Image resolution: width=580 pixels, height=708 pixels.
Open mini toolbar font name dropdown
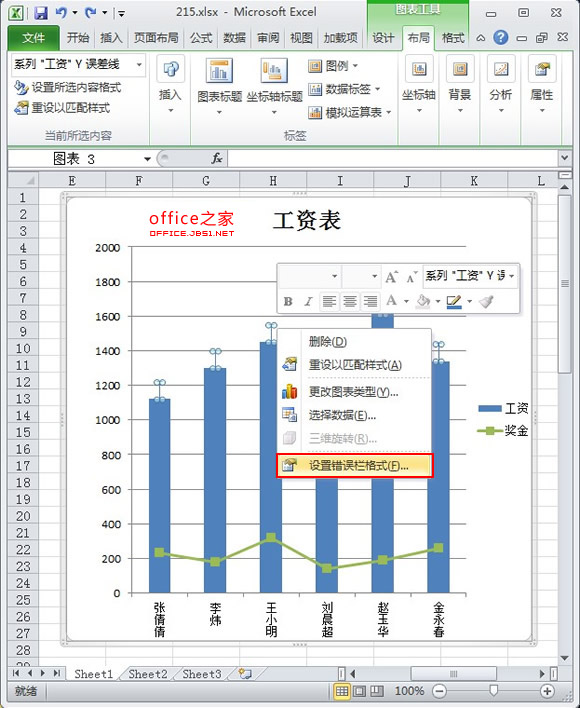pyautogui.click(x=334, y=276)
